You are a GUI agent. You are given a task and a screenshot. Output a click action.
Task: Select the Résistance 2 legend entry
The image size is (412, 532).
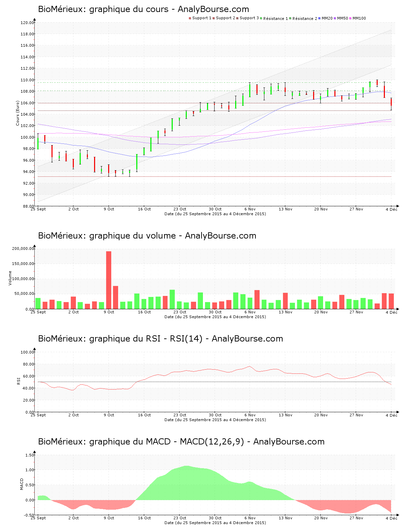(303, 19)
